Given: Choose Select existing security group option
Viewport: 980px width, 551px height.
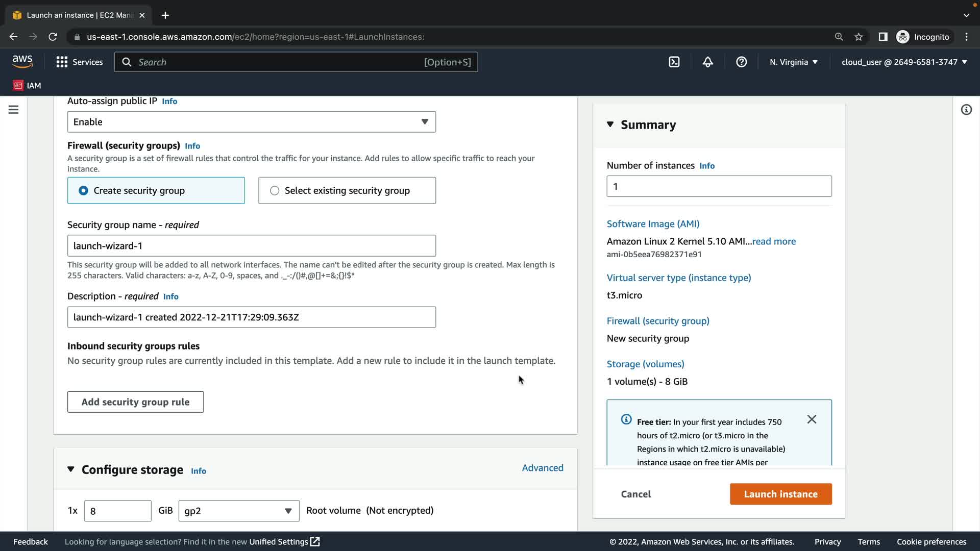Looking at the screenshot, I should [275, 190].
